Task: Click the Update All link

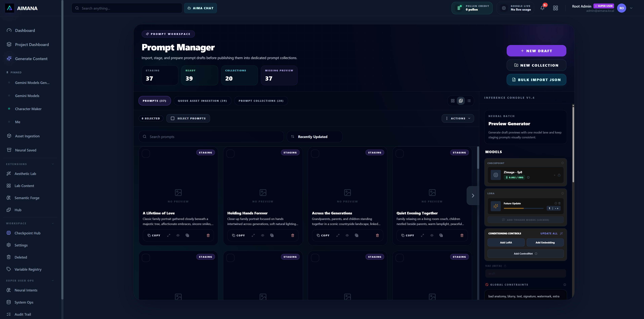Action: point(549,234)
